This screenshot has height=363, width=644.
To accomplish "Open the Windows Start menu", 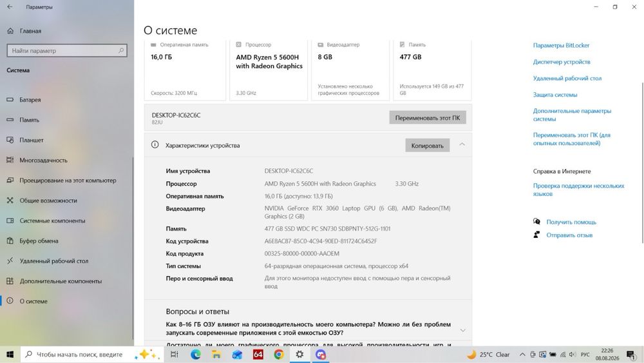I will 10,355.
